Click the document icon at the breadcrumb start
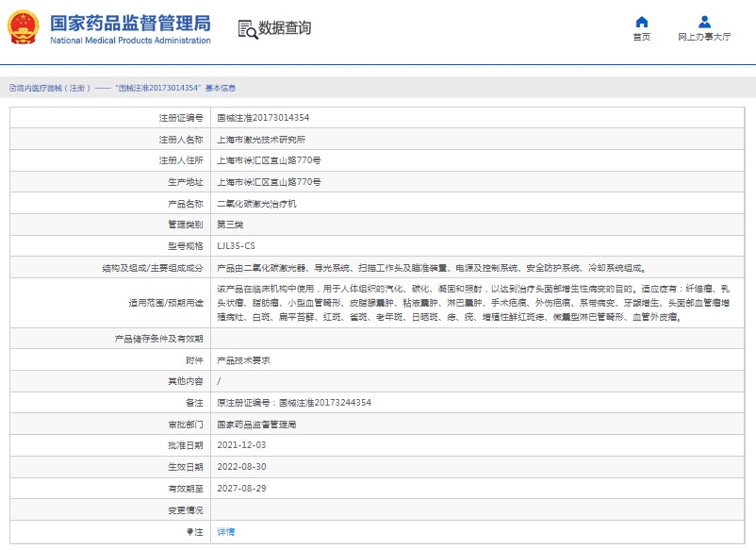 click(x=12, y=88)
